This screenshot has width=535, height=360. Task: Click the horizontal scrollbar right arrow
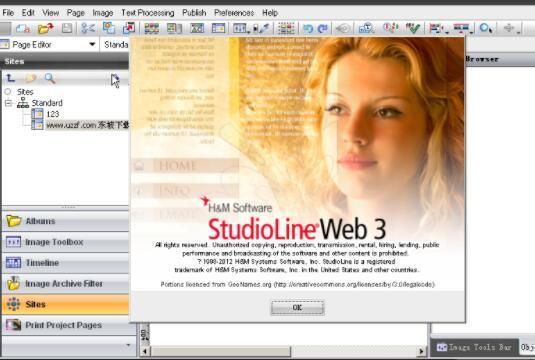click(421, 351)
